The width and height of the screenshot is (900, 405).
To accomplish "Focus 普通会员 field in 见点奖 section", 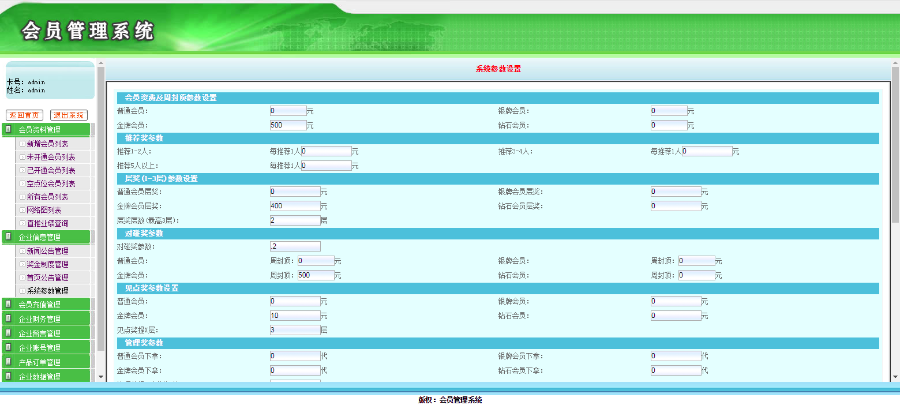I will [295, 301].
